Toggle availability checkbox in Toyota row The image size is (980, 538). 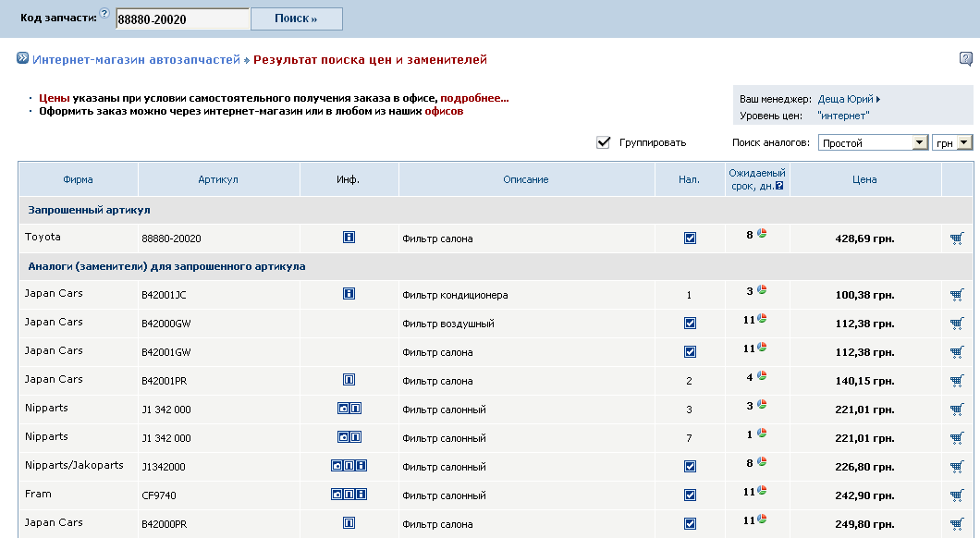690,238
